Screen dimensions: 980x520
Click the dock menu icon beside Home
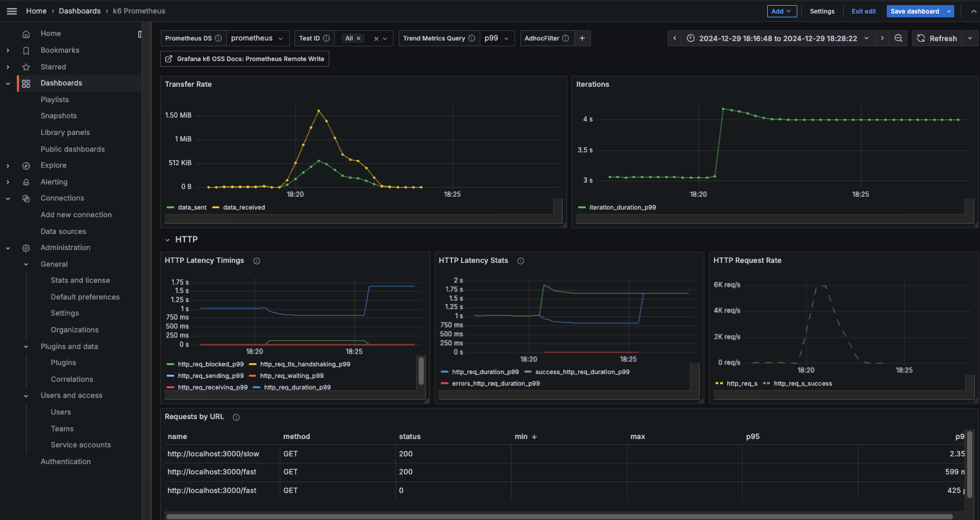(140, 34)
